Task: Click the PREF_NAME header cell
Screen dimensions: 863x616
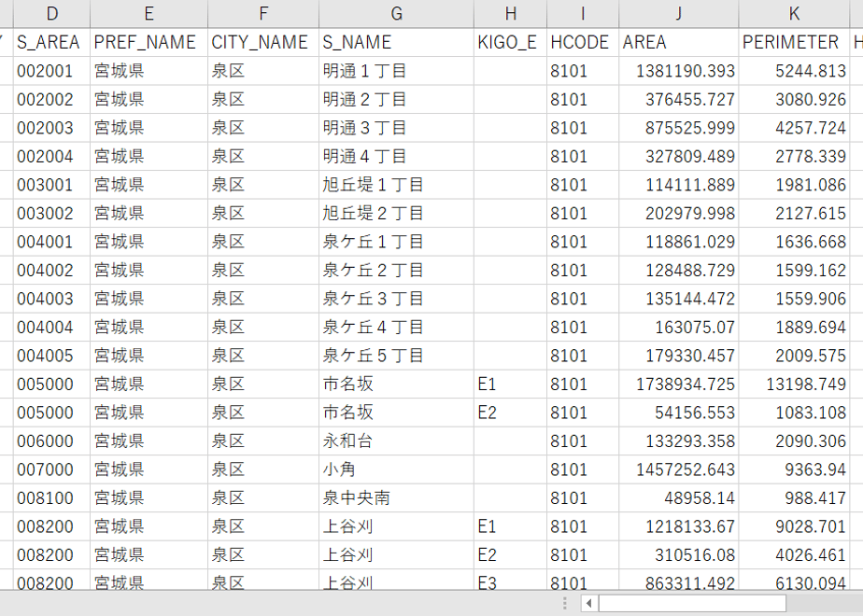Action: point(149,42)
